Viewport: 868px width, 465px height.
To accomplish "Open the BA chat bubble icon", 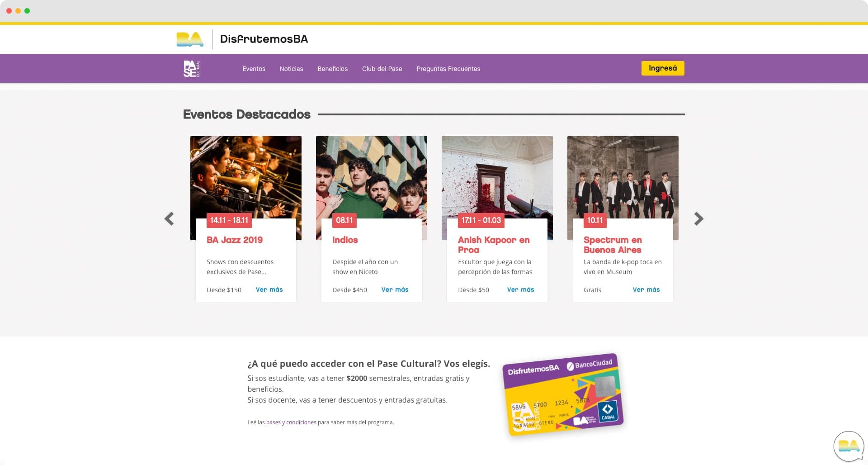I will point(849,446).
